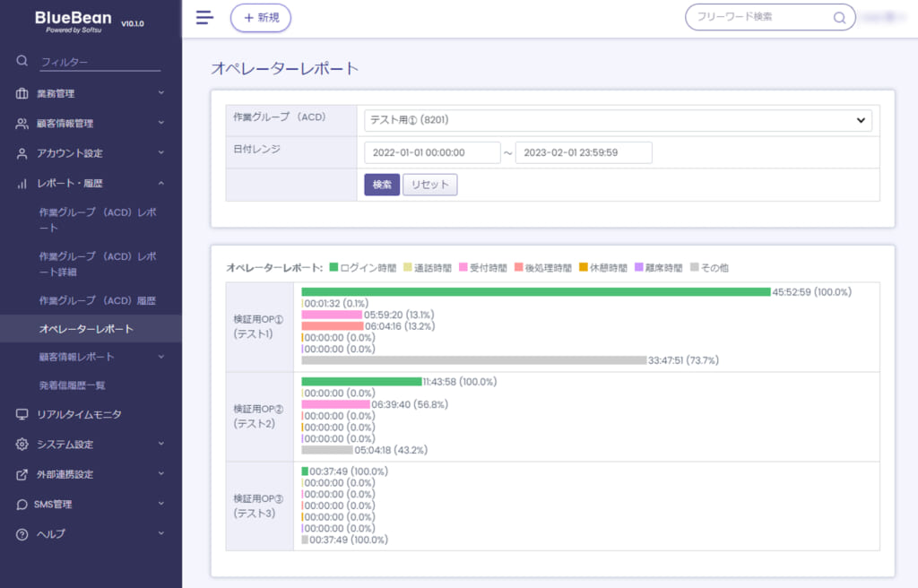Click the リアルタイムモニタ monitor icon

(22, 414)
